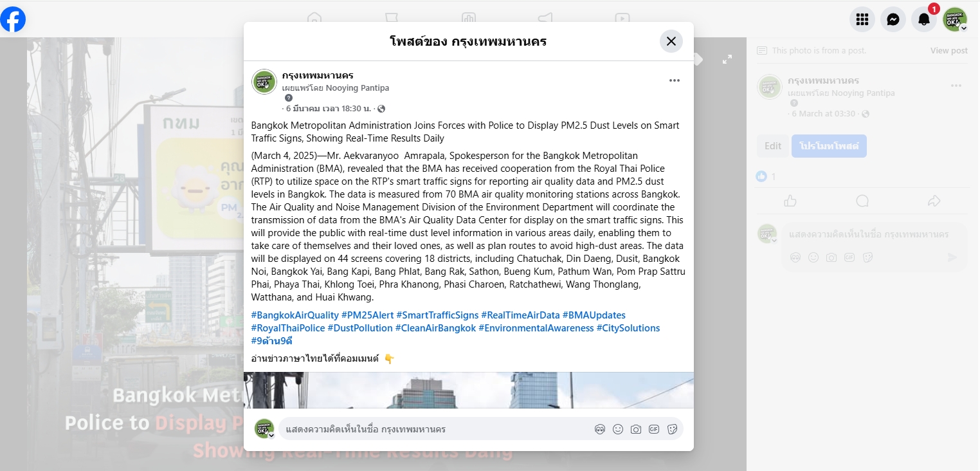Click the page avatar in the dialog header

(264, 82)
